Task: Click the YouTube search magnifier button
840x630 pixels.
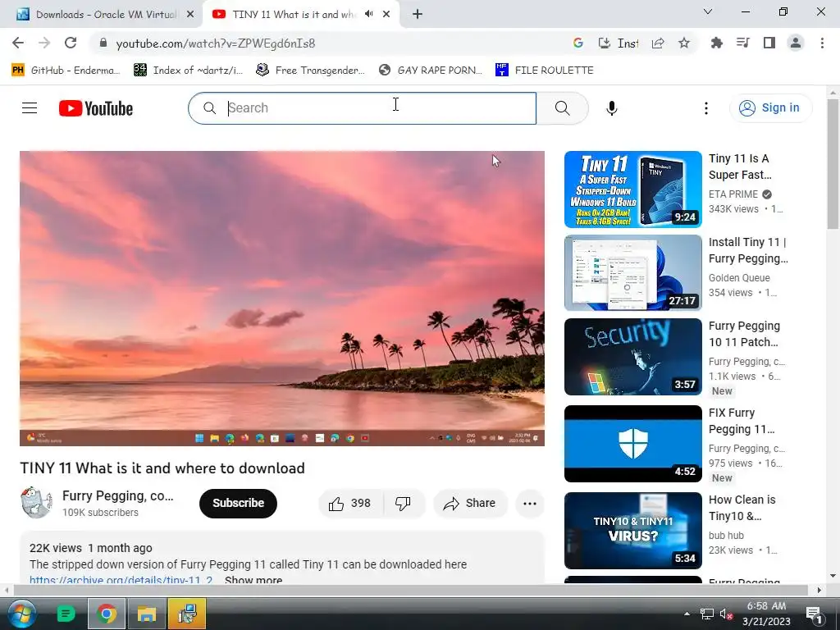Action: click(x=562, y=108)
